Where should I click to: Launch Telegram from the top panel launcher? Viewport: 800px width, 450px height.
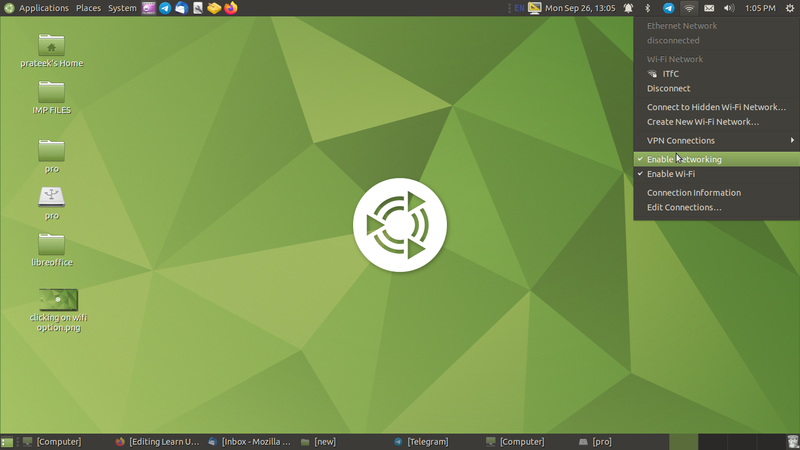click(165, 8)
